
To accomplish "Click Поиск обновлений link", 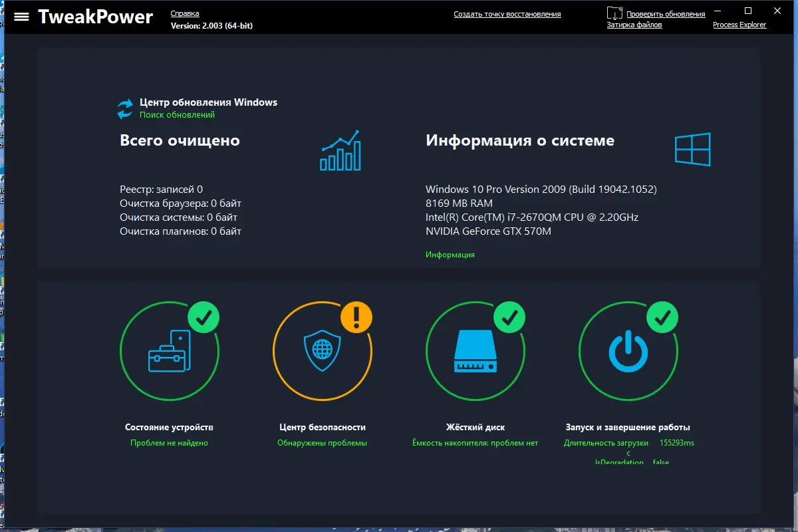I will tap(177, 114).
